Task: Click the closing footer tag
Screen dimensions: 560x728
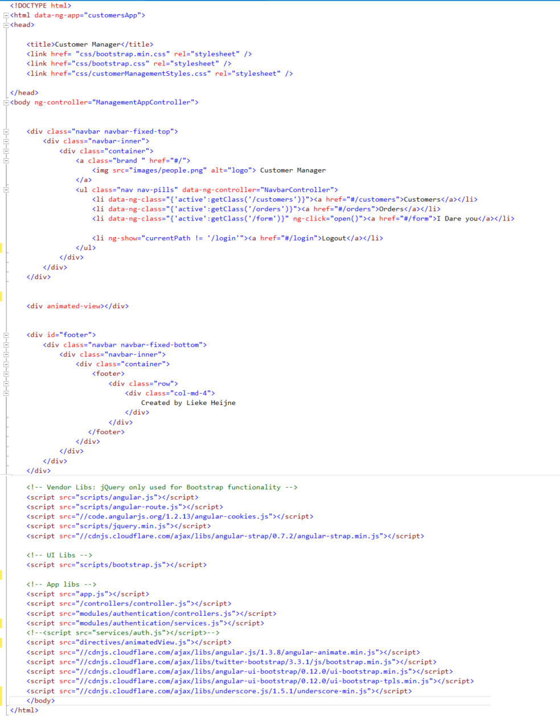Action: [106, 432]
